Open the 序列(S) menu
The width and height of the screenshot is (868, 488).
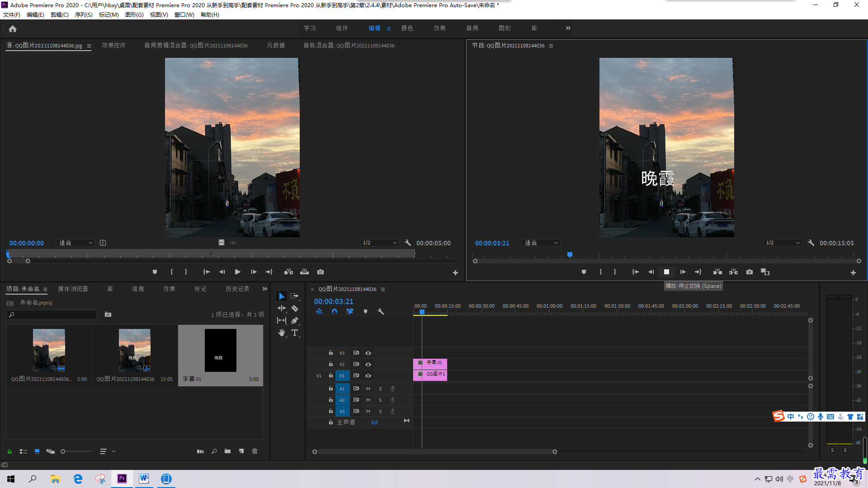(x=84, y=15)
